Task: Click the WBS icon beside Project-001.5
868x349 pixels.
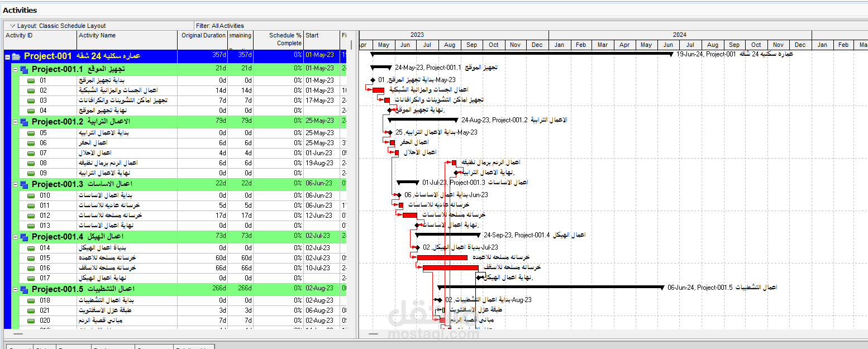Action: click(x=24, y=289)
